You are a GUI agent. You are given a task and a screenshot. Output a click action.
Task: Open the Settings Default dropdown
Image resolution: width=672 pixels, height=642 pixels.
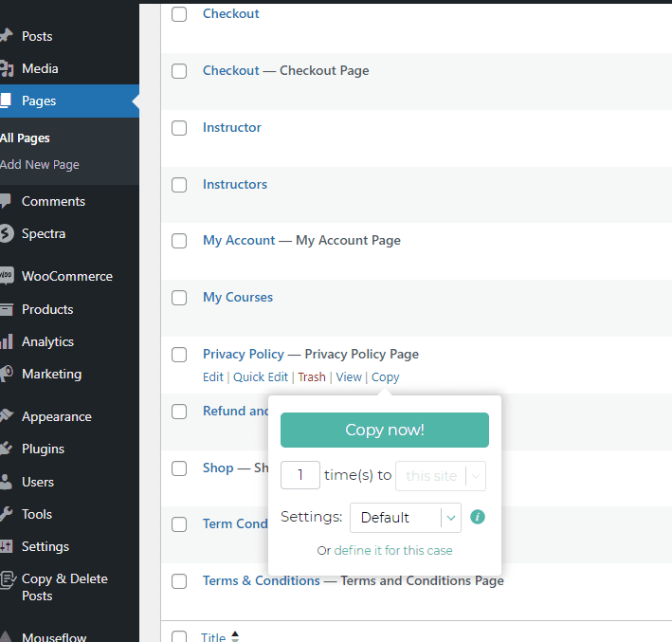405,518
